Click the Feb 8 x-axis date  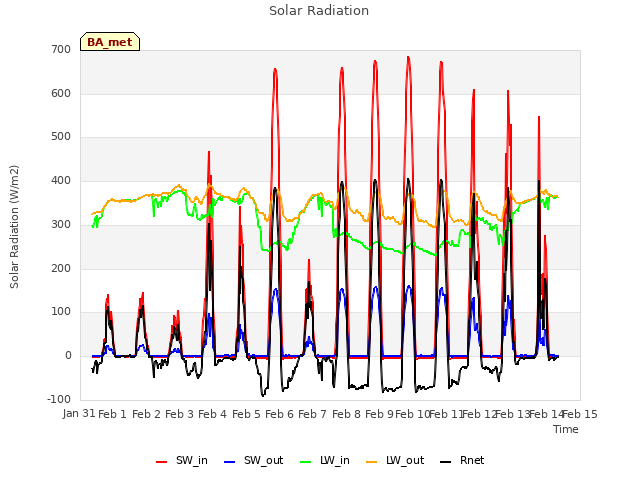click(346, 414)
